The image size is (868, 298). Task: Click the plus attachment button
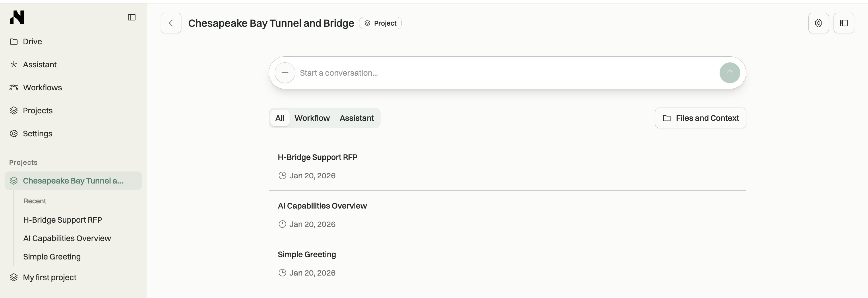click(285, 72)
